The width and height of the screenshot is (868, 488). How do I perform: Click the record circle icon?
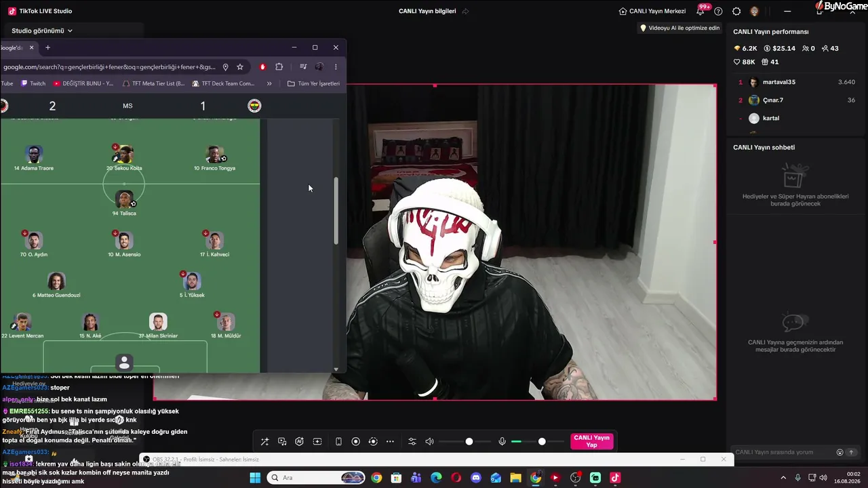(x=355, y=442)
